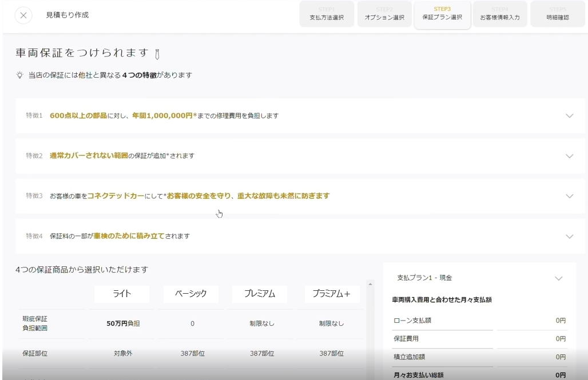Choose the プレミアム warranty plan
The height and width of the screenshot is (380, 588).
pyautogui.click(x=260, y=294)
